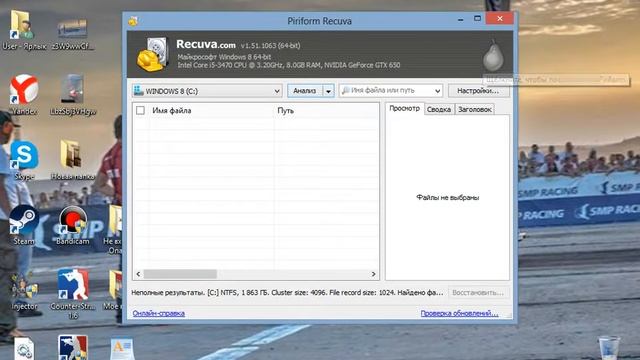Click the Piriform pear logo
Viewport: 640px width, 360px height.
point(493,56)
